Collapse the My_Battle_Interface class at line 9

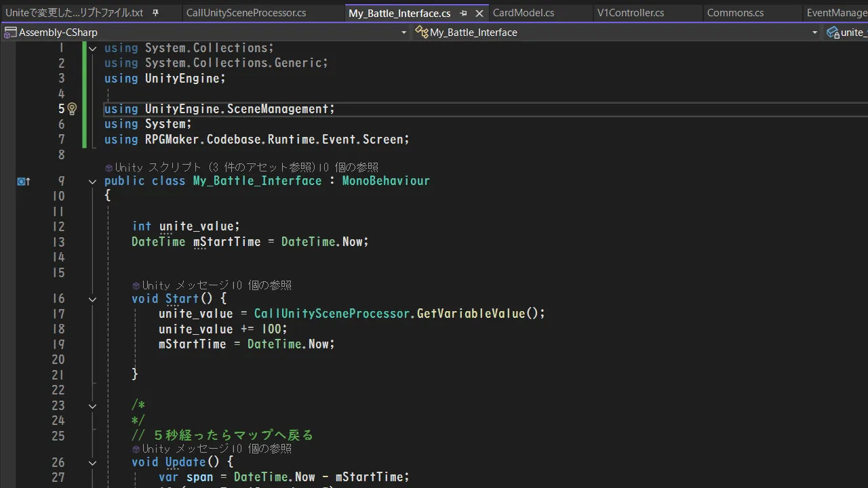tap(92, 181)
